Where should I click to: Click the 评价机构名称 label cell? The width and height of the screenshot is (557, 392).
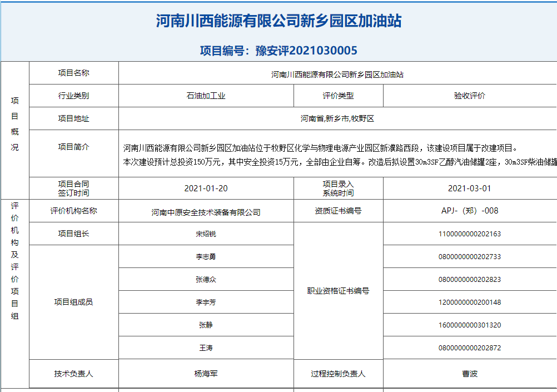coord(73,211)
